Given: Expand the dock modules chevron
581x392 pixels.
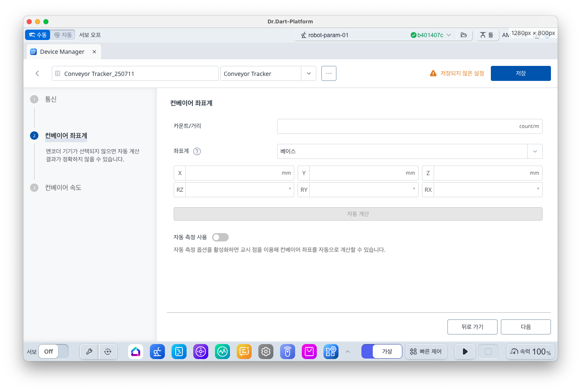Looking at the screenshot, I should coord(348,352).
